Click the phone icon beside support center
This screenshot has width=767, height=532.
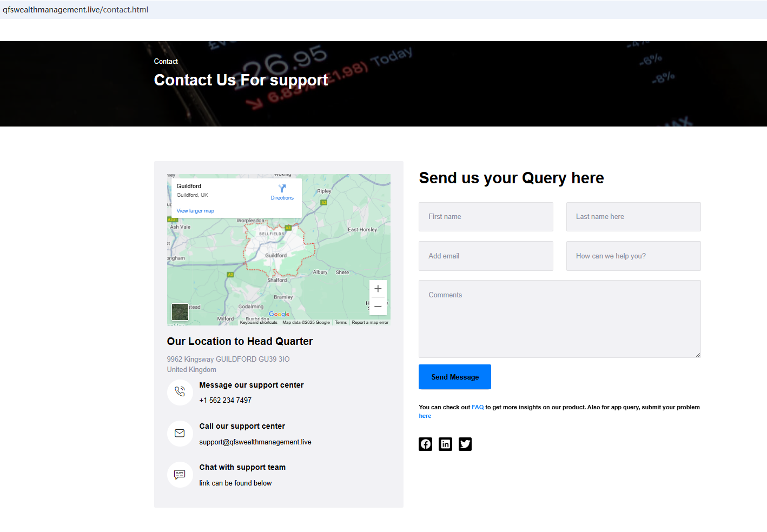pyautogui.click(x=180, y=392)
